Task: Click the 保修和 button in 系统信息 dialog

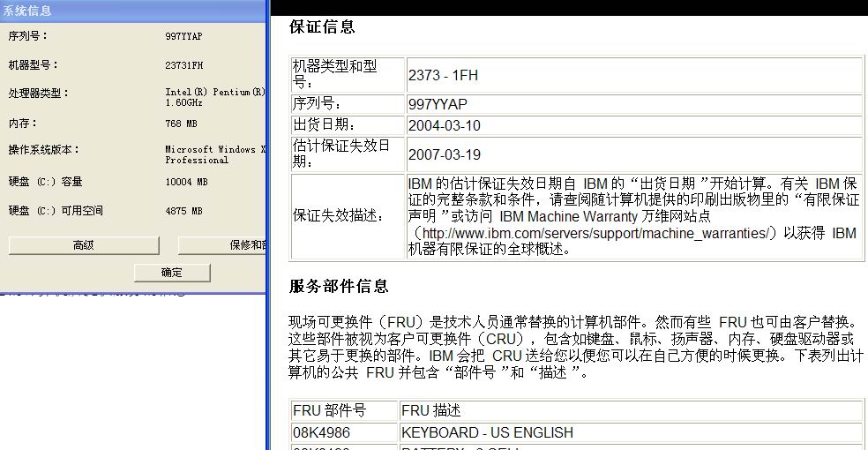Action: coord(222,245)
